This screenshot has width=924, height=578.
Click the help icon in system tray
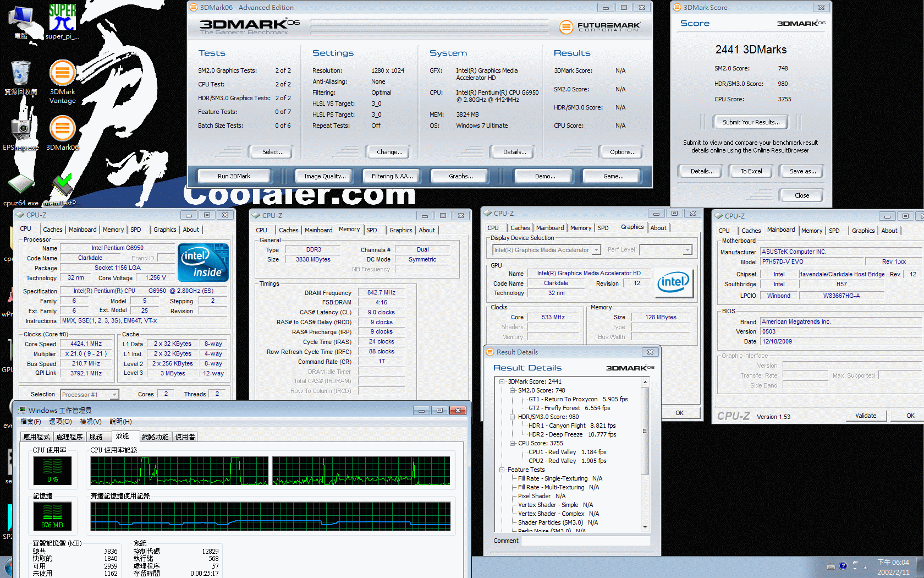843,566
